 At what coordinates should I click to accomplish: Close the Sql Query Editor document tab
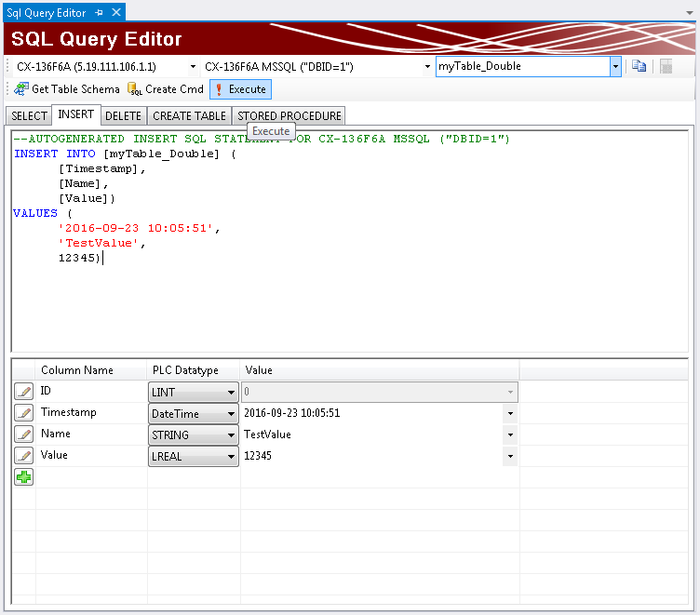point(116,12)
